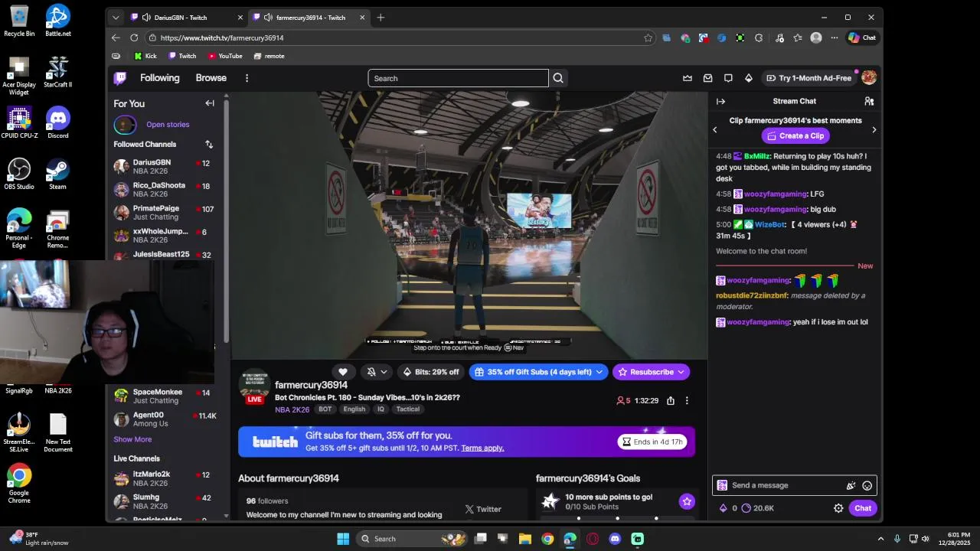
Task: Select the BOT stream tag
Action: (325, 409)
